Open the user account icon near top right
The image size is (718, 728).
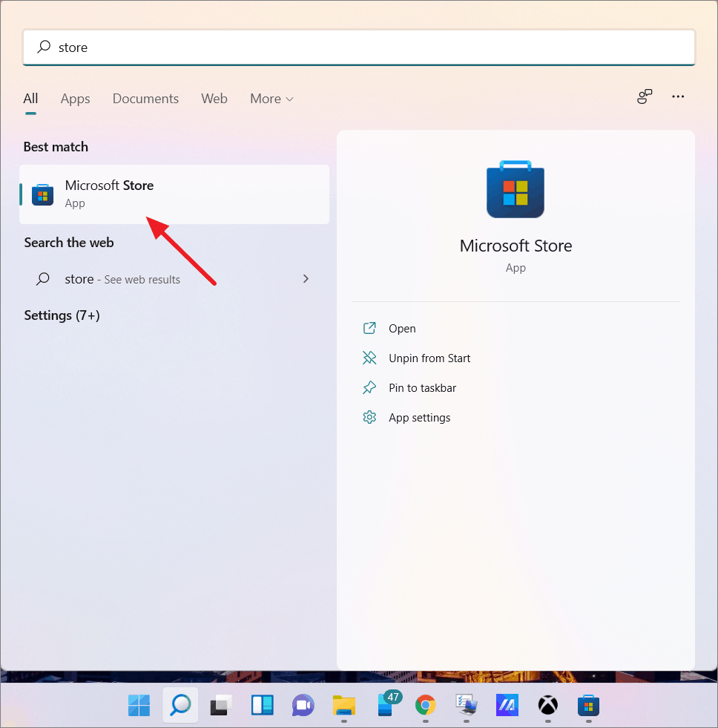pos(644,96)
